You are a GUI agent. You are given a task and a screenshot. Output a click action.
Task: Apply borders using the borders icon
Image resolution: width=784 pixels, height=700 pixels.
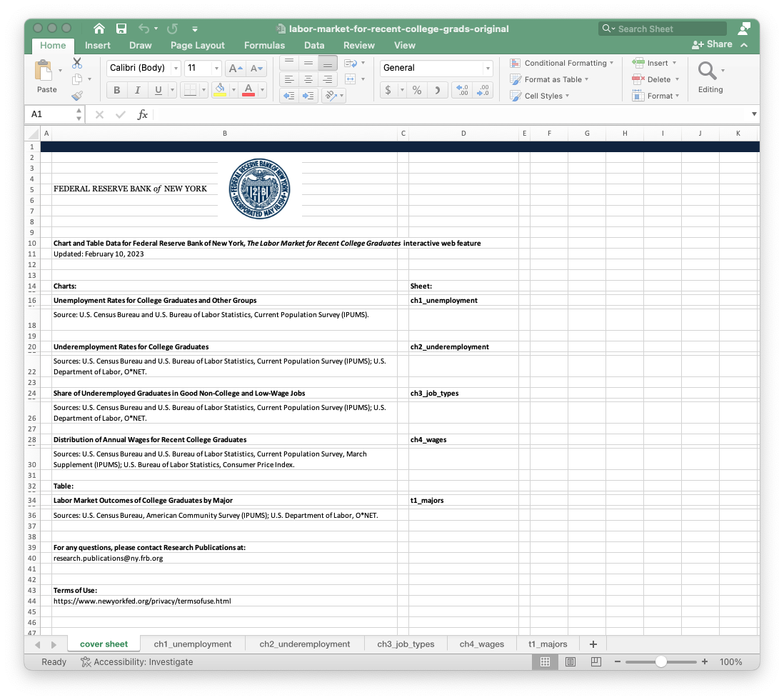coord(190,90)
